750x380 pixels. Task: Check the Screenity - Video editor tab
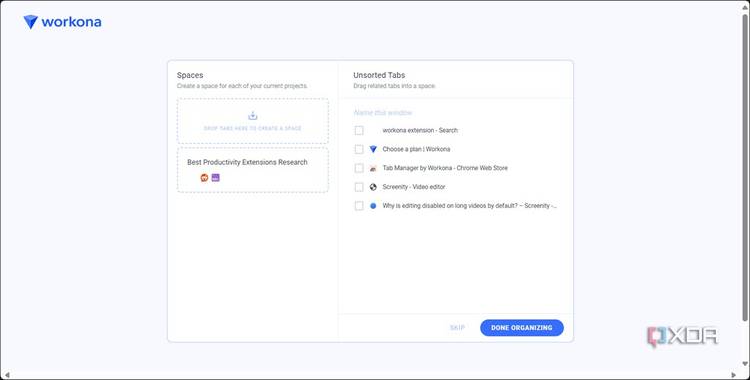click(359, 187)
